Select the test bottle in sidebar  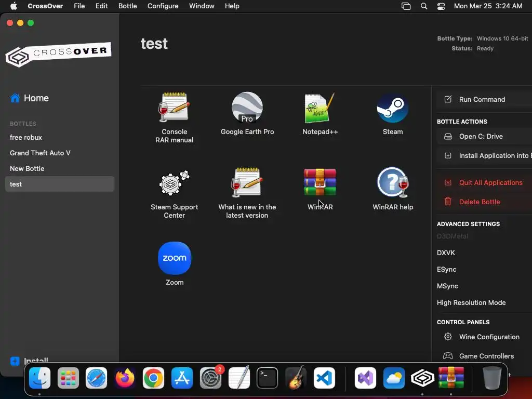59,184
